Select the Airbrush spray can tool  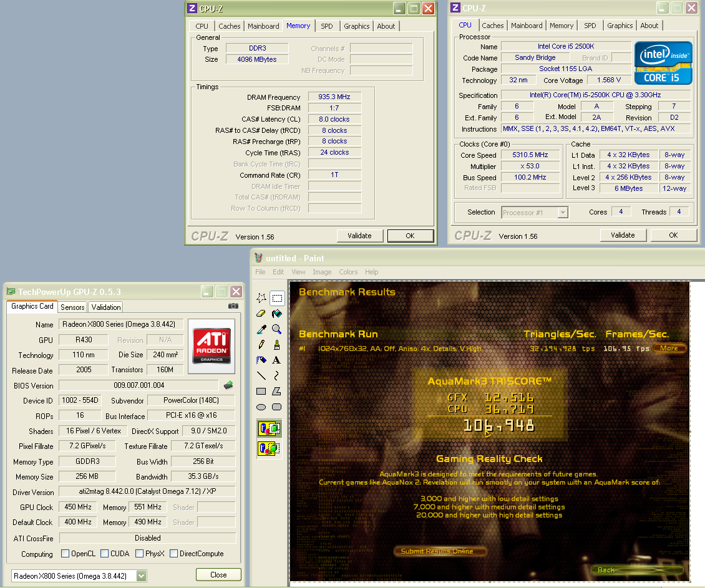tap(261, 360)
